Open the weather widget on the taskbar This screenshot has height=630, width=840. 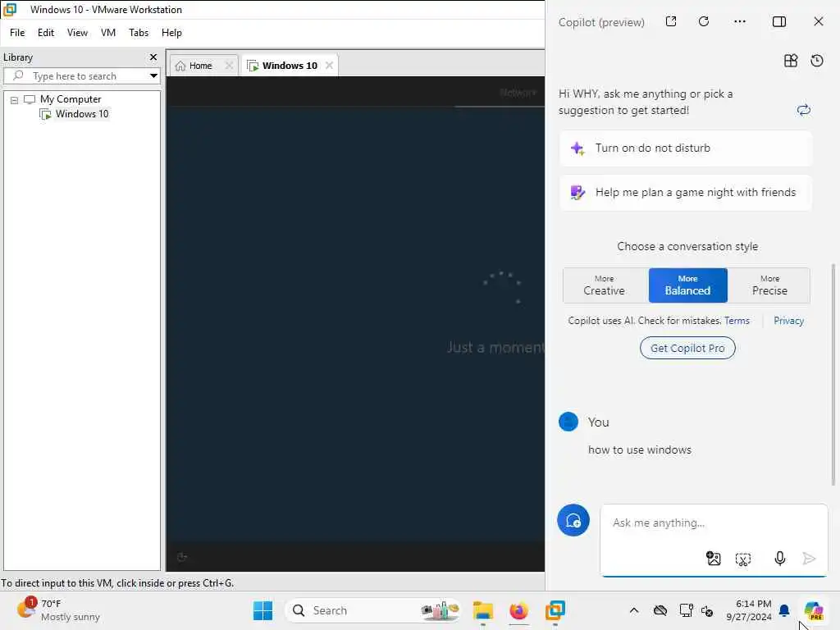58,610
